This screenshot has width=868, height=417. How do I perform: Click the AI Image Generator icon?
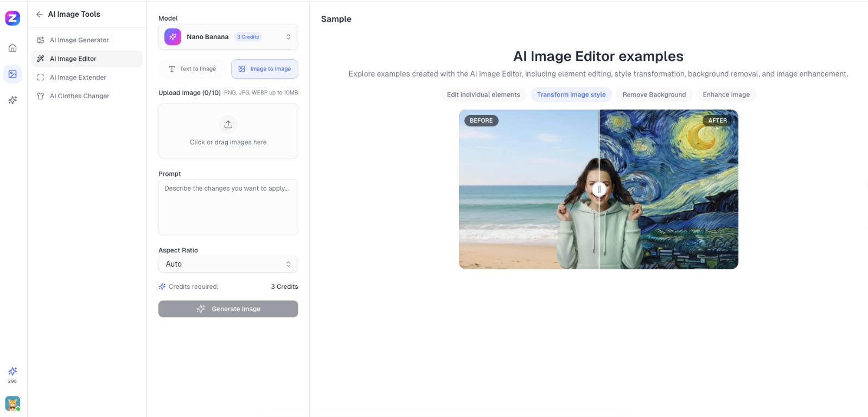[x=41, y=40]
